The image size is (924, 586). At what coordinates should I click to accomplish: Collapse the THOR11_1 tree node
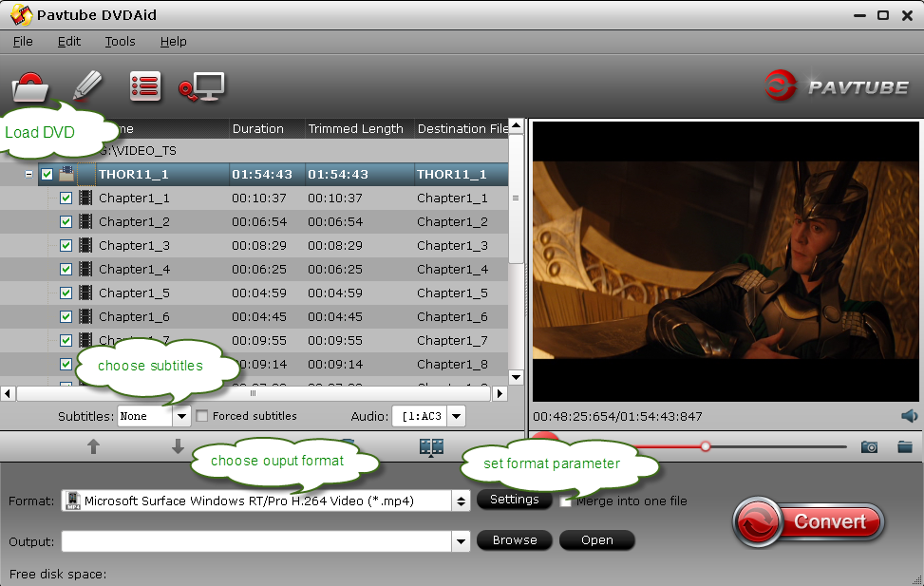pos(28,175)
